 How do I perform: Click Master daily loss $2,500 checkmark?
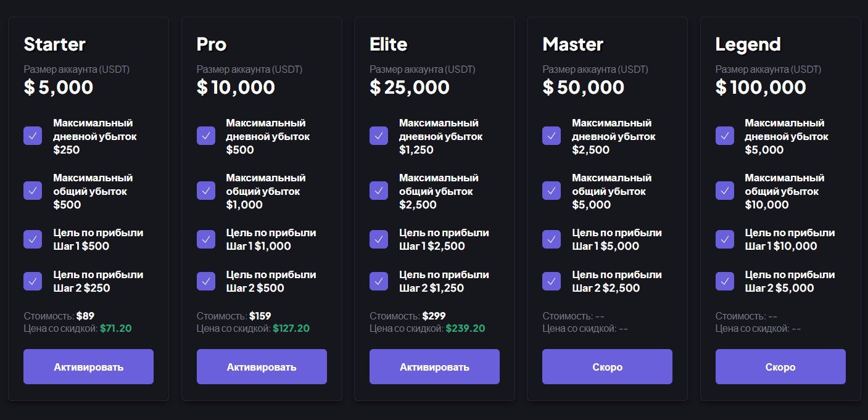(x=552, y=136)
